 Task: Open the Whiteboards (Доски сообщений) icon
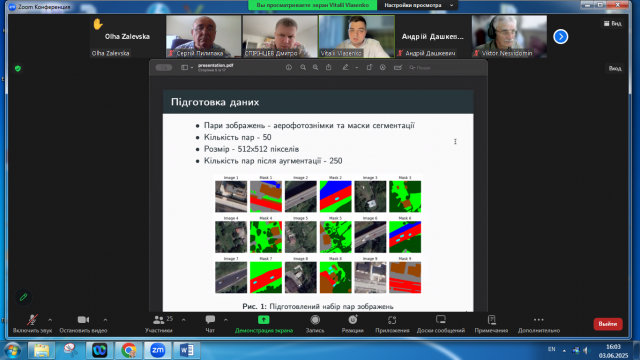coord(441,320)
